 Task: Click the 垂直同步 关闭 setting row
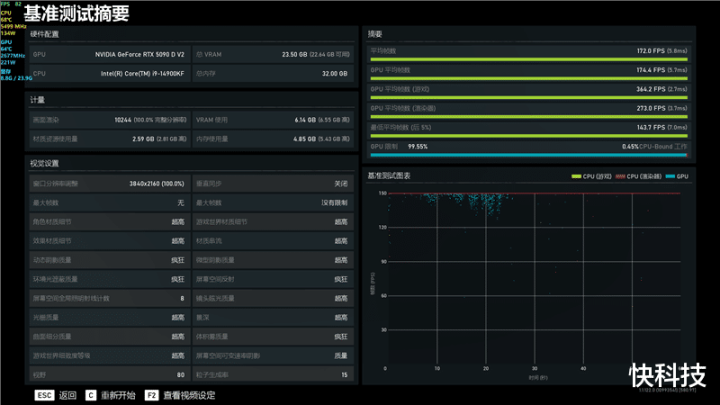coord(272,184)
